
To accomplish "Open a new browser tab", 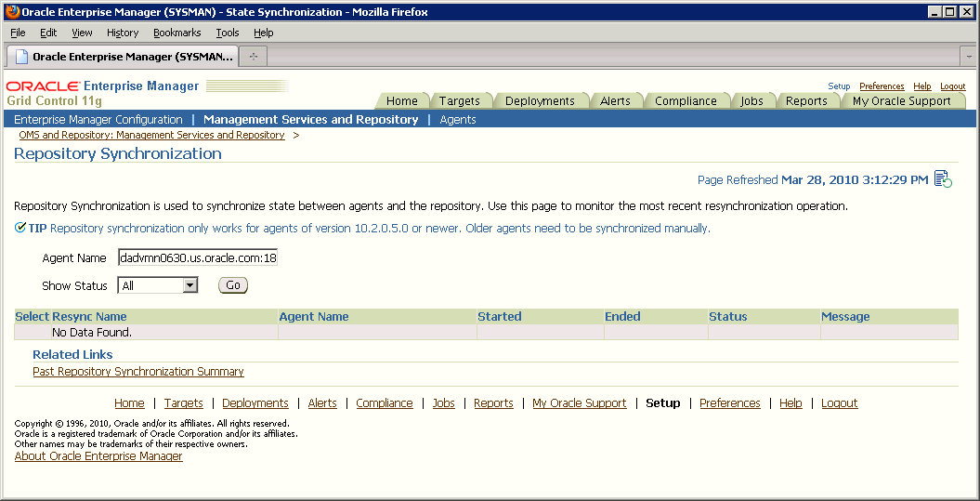I will (x=253, y=57).
